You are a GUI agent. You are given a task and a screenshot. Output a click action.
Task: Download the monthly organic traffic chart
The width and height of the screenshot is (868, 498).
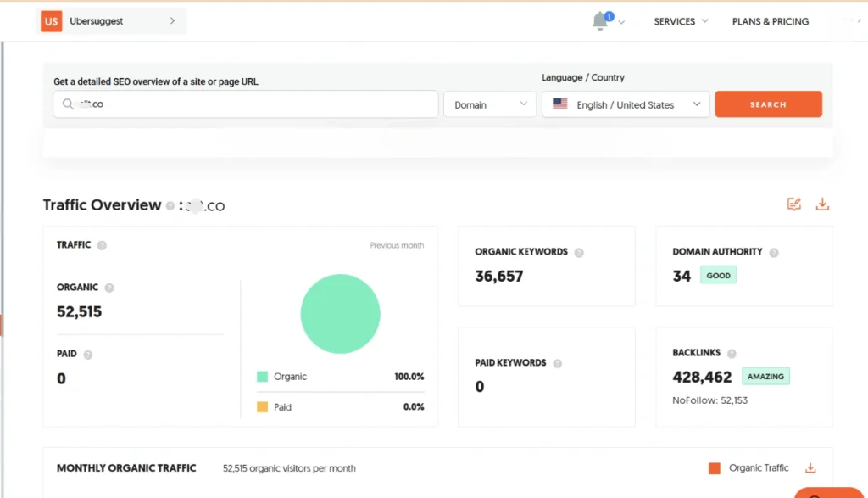tap(810, 468)
